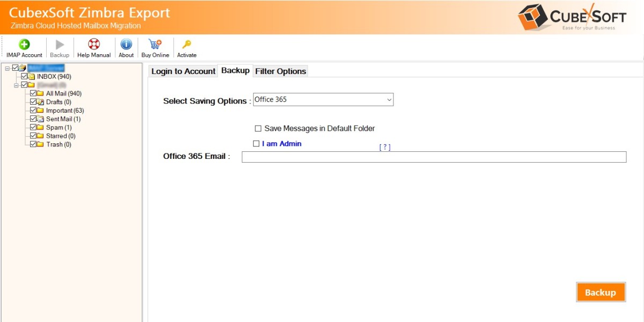Image resolution: width=644 pixels, height=322 pixels.
Task: Click the CubexSoft logo
Action: point(573,17)
